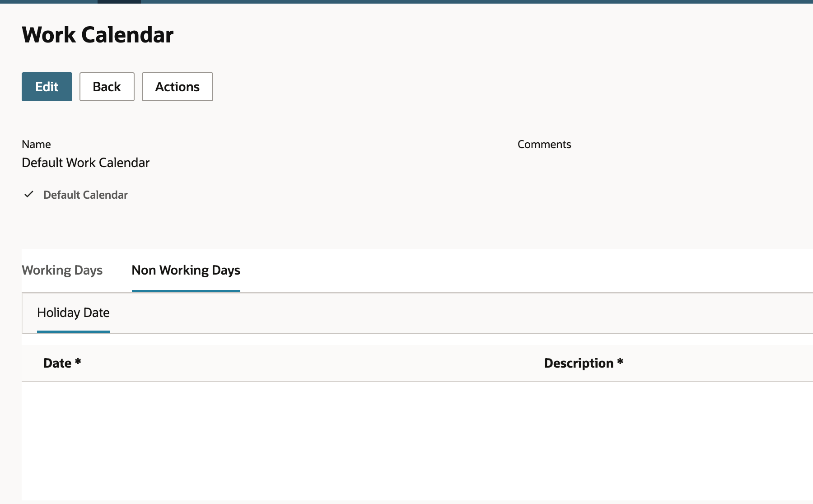
Task: Toggle the Default Calendar checkmark
Action: point(29,194)
